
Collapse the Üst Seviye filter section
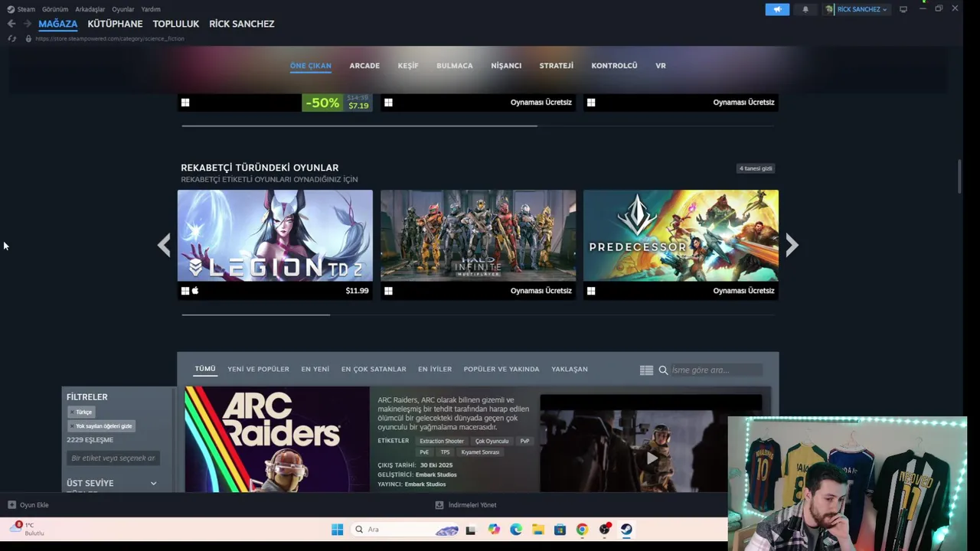click(153, 484)
